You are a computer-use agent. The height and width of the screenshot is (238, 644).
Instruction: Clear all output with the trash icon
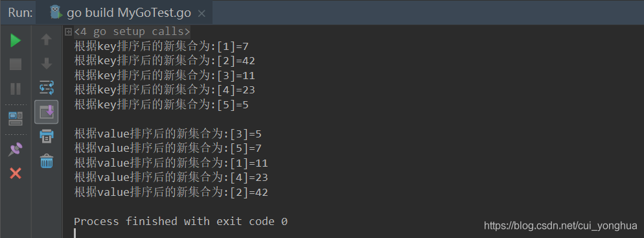tap(47, 161)
